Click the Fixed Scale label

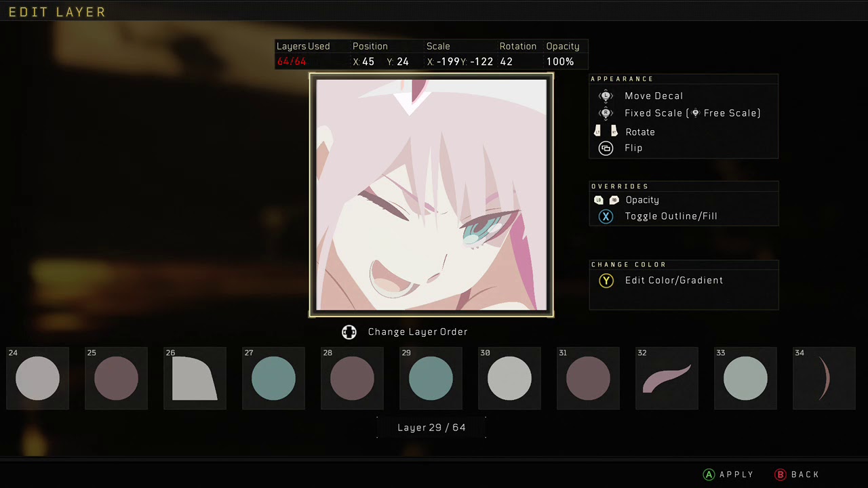(653, 113)
